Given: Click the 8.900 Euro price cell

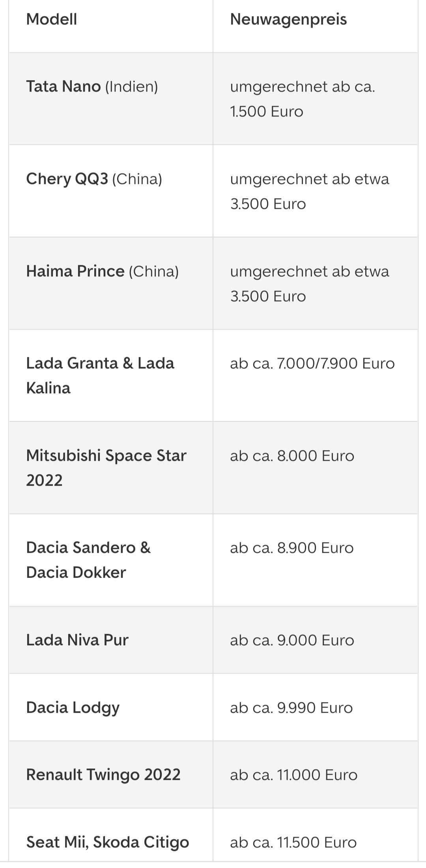Looking at the screenshot, I should (x=292, y=548).
